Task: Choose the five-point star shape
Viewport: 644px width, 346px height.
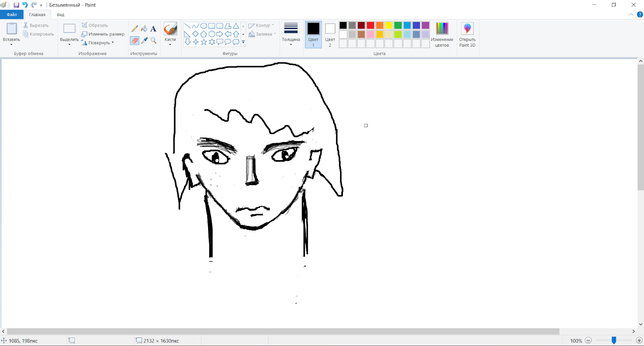Action: click(x=204, y=42)
